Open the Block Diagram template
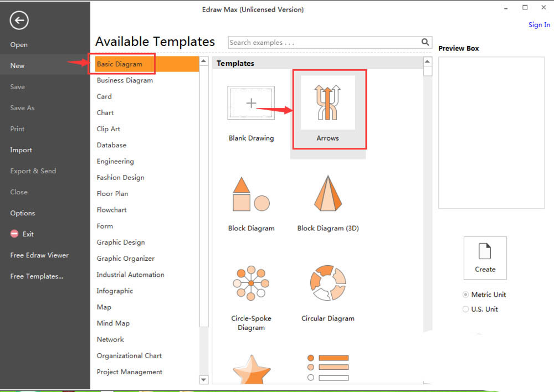Viewport: 554px width, 392px height. pyautogui.click(x=251, y=195)
